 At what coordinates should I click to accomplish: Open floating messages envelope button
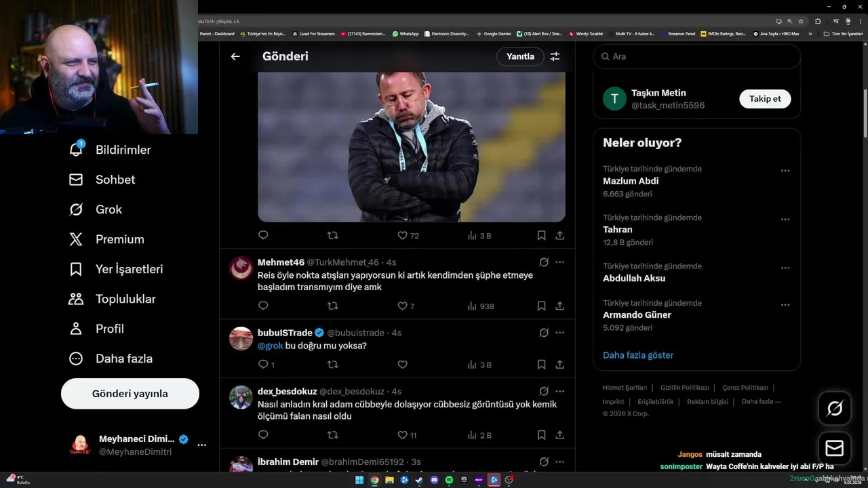tap(835, 448)
